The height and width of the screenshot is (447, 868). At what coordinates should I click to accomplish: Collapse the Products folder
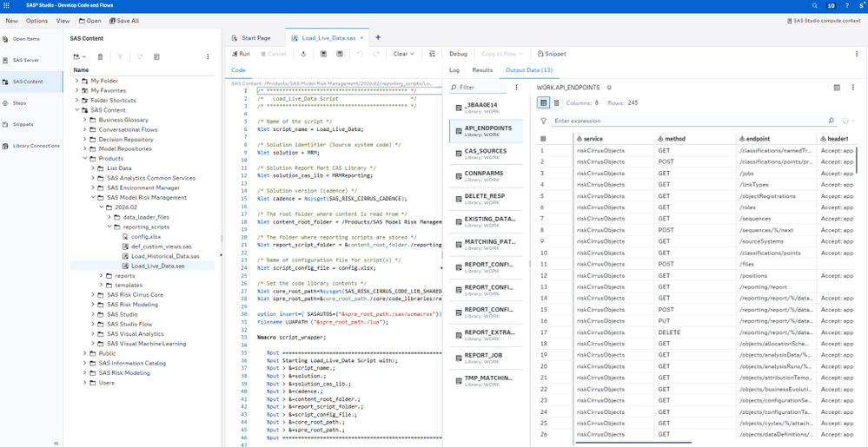84,159
